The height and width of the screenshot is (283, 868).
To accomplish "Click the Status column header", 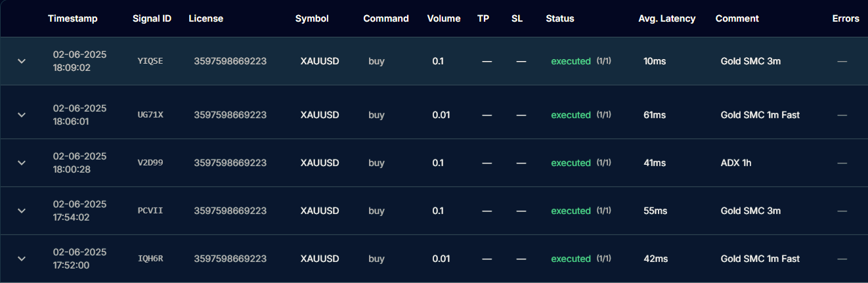I will pyautogui.click(x=559, y=18).
